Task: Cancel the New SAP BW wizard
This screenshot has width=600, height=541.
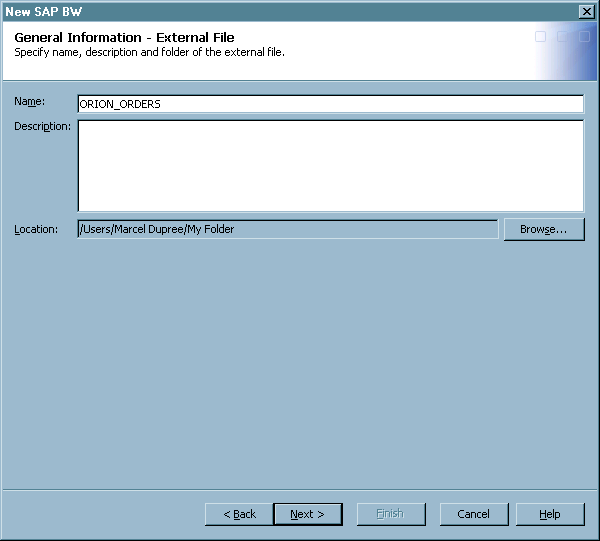Action: 473,514
